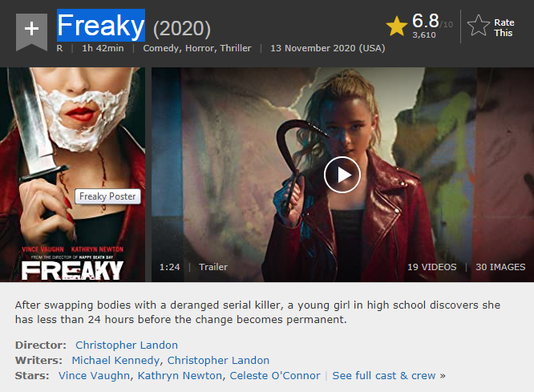View all 30 images
The width and height of the screenshot is (534, 392).
(x=500, y=267)
